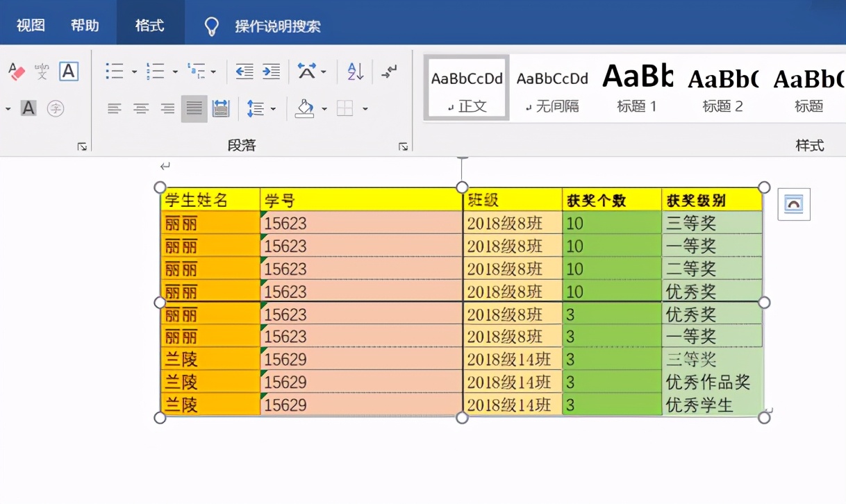
Task: Click the enclose characters icon
Action: coord(56,108)
